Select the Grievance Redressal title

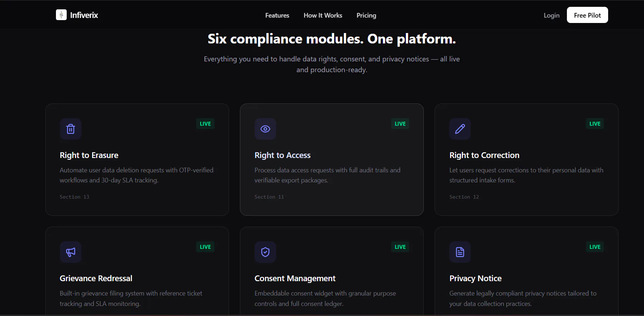coord(96,278)
